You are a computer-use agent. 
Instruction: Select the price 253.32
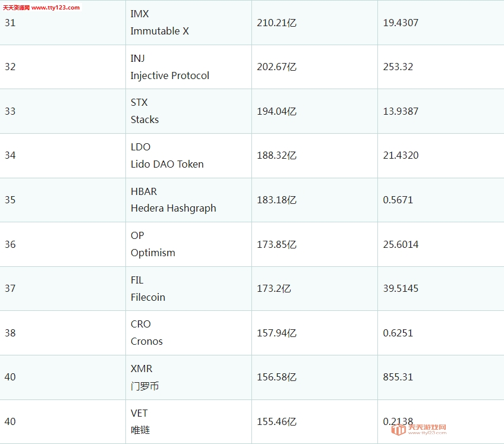coord(398,67)
